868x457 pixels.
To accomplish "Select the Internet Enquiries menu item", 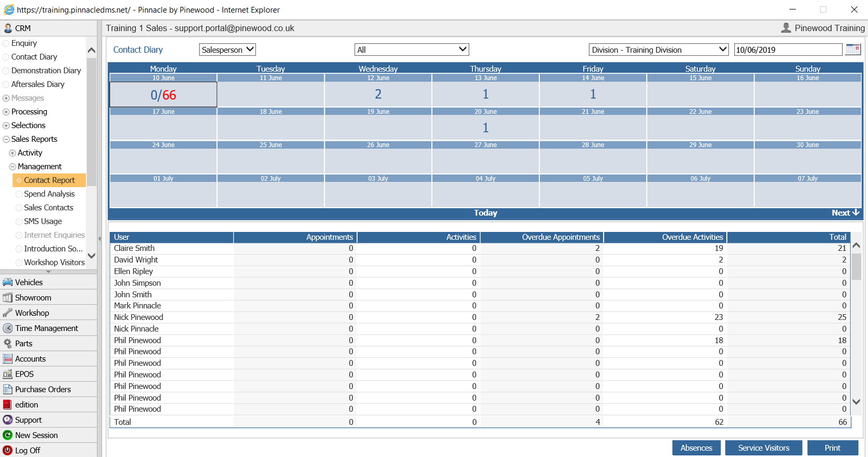I will [54, 235].
